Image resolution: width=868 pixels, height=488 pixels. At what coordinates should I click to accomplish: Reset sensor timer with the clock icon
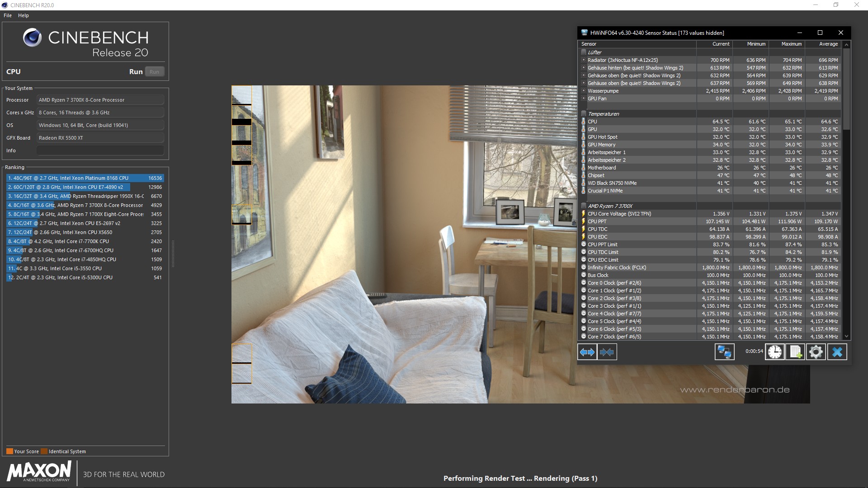[774, 352]
